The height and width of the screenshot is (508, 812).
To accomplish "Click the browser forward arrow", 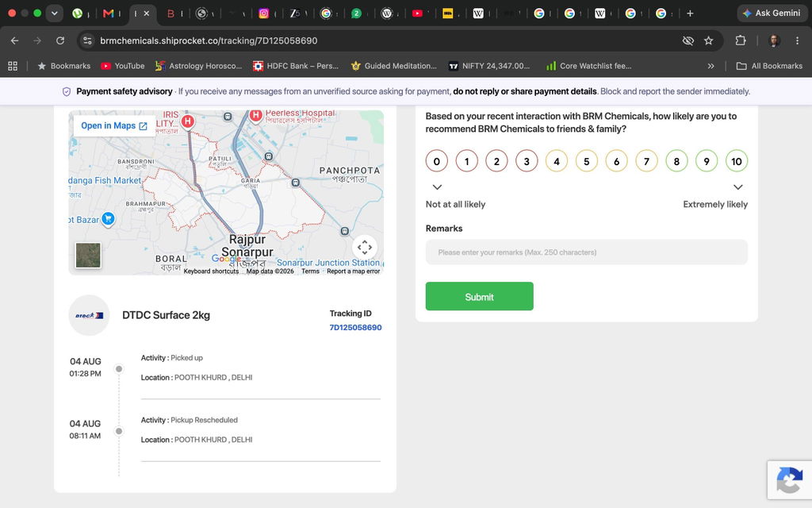I will click(37, 40).
